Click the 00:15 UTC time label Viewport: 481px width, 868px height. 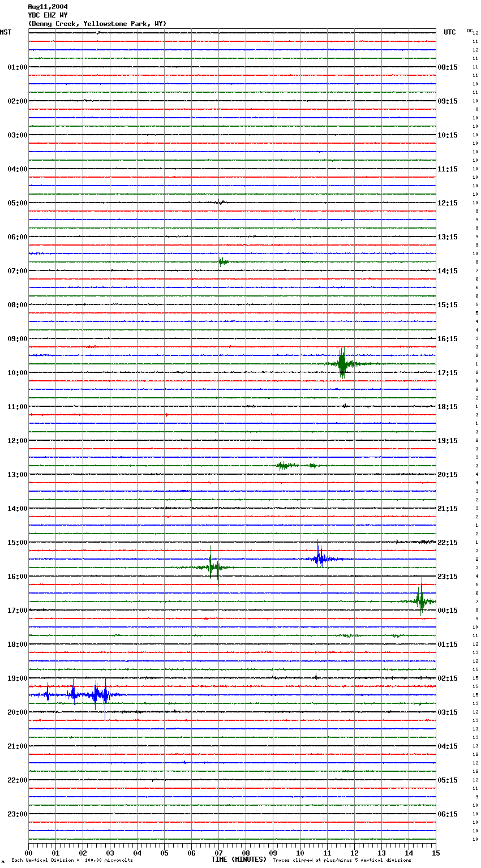448,611
